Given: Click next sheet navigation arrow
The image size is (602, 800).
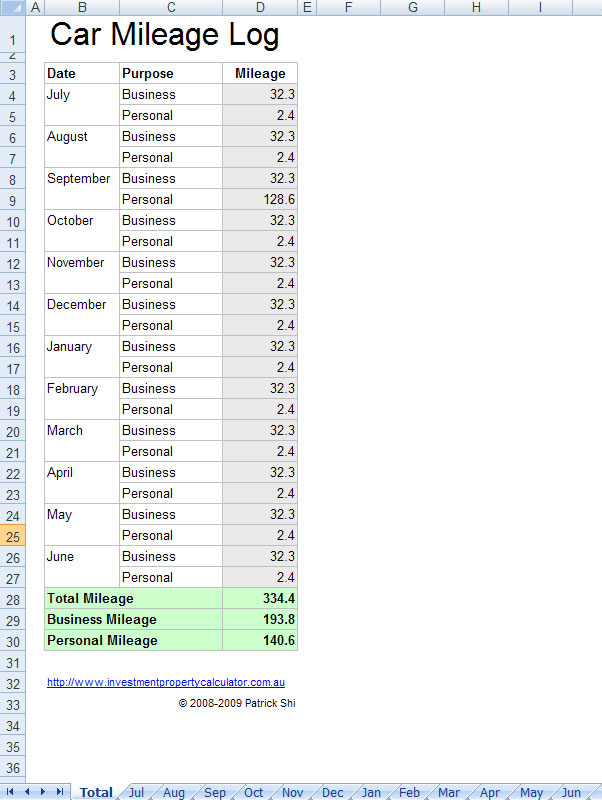Looking at the screenshot, I should (x=43, y=791).
